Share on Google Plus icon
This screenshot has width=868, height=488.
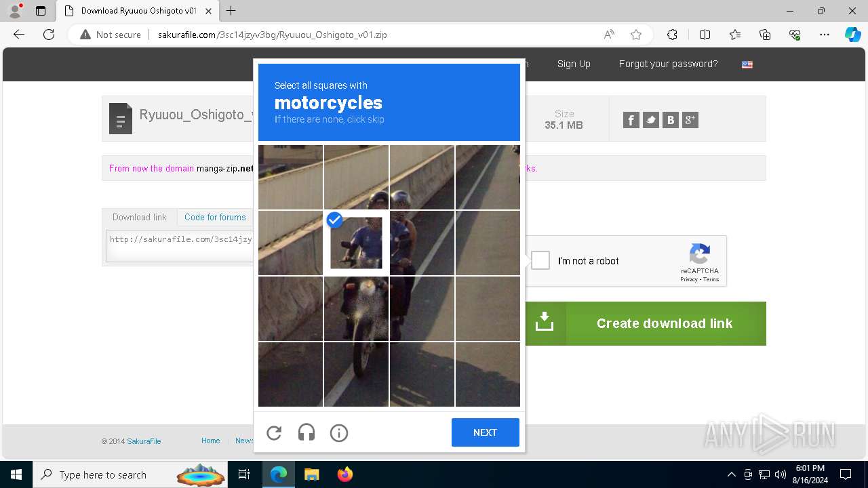point(690,120)
